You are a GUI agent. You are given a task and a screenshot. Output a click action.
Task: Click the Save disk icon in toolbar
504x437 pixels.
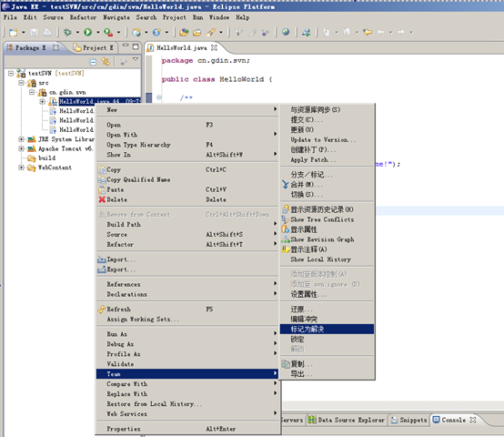[x=34, y=32]
